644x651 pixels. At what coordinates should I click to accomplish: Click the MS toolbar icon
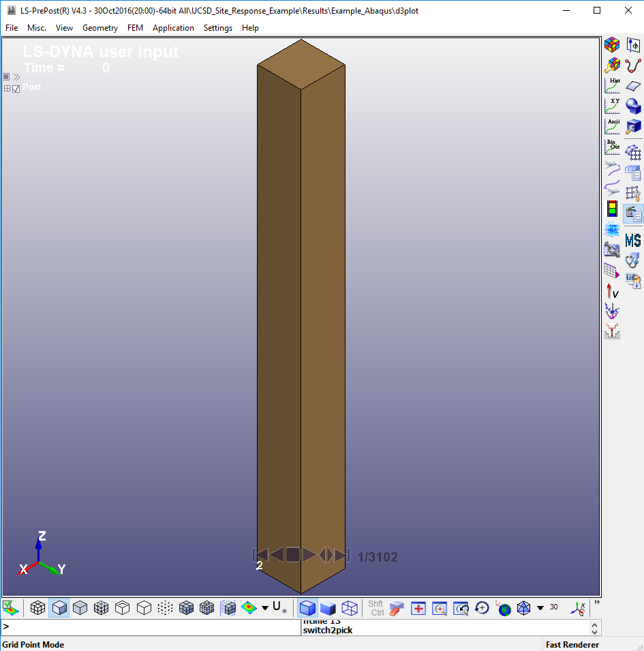[633, 240]
